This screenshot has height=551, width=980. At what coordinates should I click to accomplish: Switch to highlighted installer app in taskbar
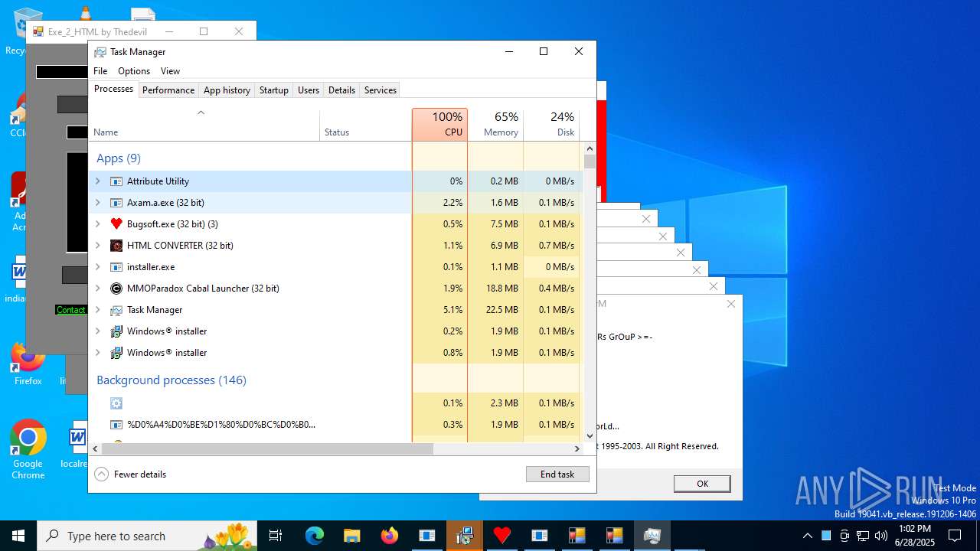point(465,536)
